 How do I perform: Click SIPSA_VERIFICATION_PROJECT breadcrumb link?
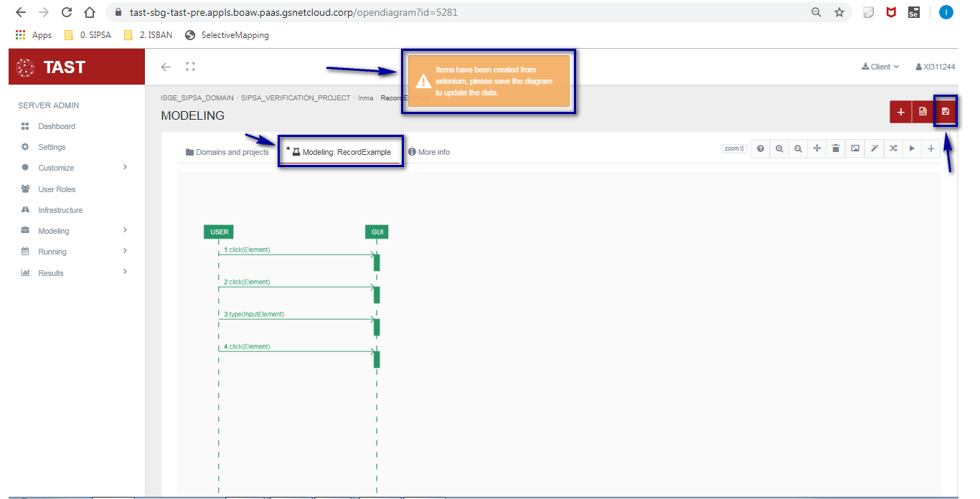pos(296,98)
